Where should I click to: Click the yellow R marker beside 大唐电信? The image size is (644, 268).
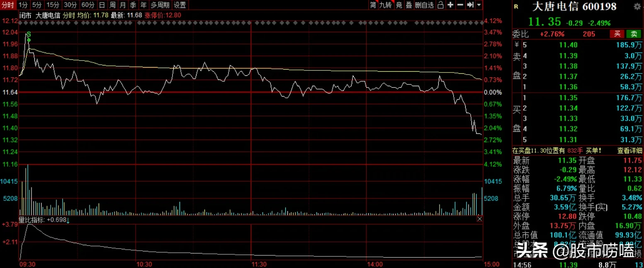point(516,7)
